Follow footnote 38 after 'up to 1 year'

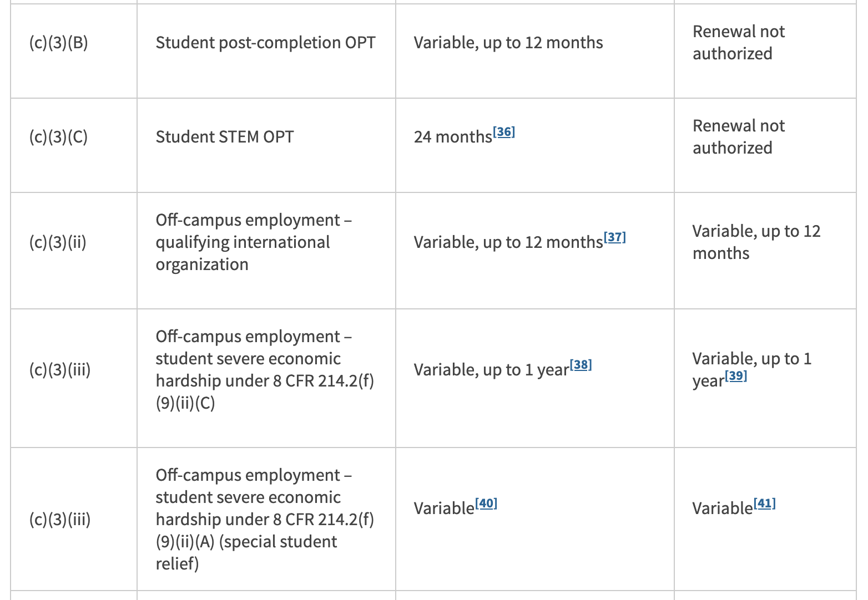click(x=581, y=365)
